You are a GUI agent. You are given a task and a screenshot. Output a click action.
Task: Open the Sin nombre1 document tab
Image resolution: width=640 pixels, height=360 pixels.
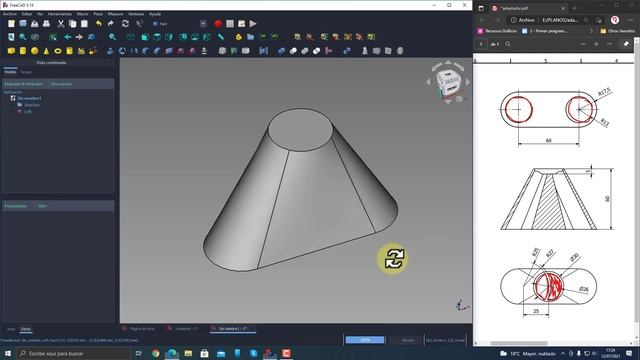click(233, 329)
